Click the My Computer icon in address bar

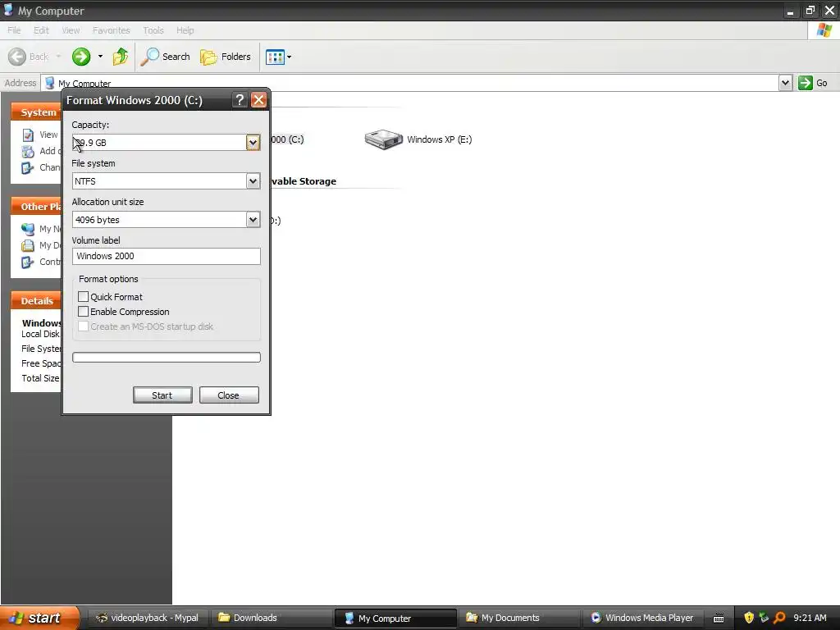click(50, 83)
